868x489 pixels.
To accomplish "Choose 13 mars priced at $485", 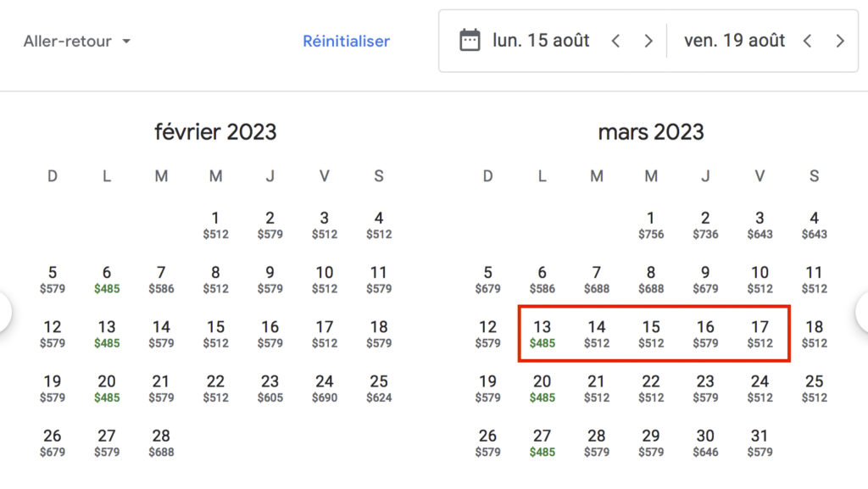I will (542, 334).
